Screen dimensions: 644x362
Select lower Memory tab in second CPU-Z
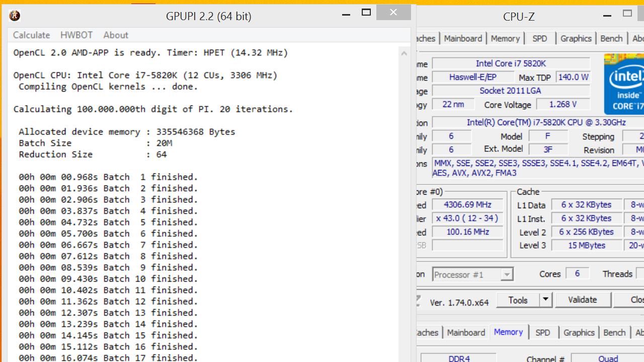pos(508,332)
